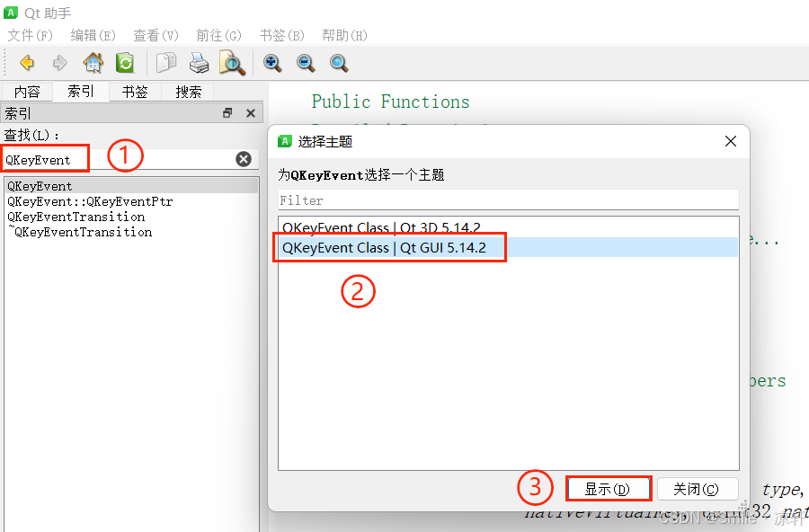809x532 pixels.
Task: Close the 选择主题 dialog
Action: [x=731, y=141]
